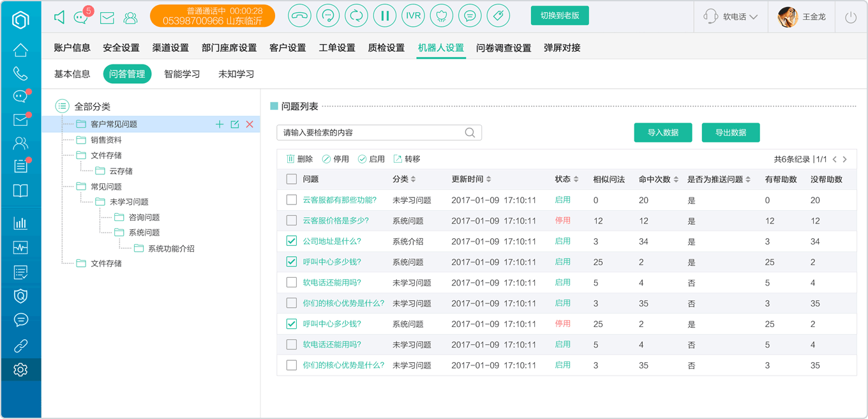868x419 pixels.
Task: Add subcategory with the plus icon
Action: [x=220, y=124]
